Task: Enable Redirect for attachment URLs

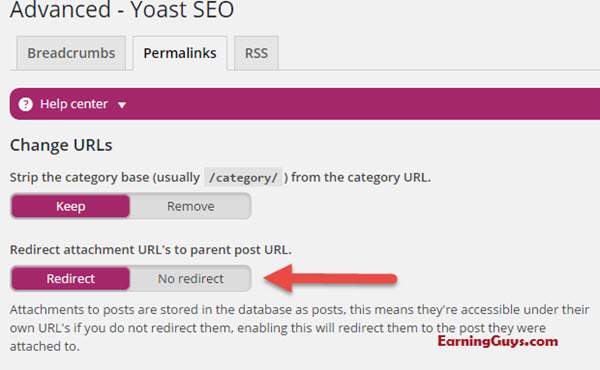Action: [70, 279]
